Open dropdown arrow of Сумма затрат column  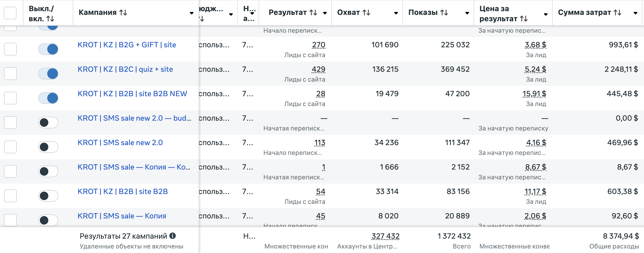(635, 13)
